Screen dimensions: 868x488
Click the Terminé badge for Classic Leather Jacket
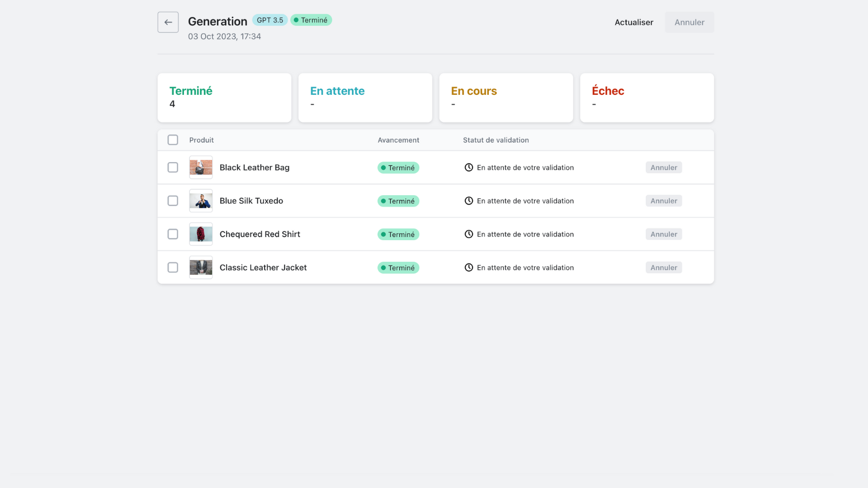[398, 268]
